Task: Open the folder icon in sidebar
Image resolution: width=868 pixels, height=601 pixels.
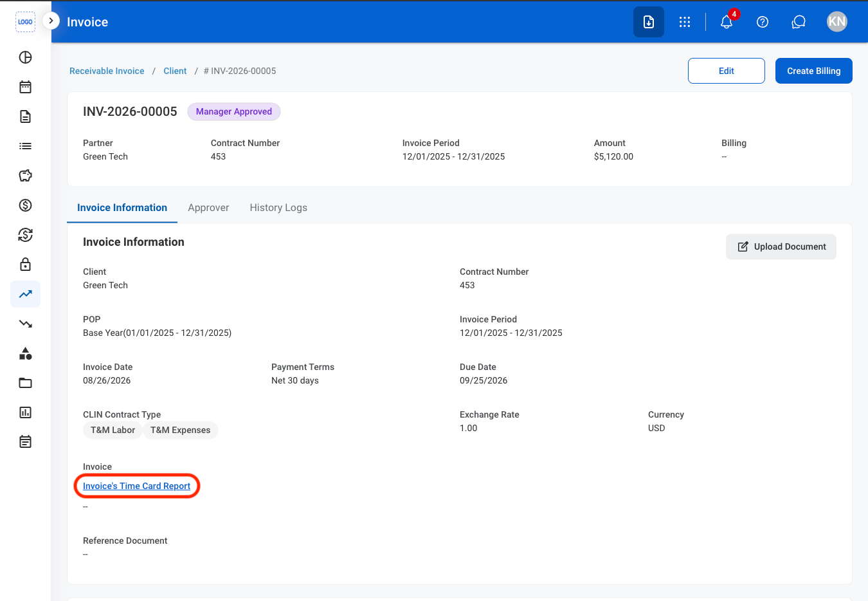Action: coord(26,383)
